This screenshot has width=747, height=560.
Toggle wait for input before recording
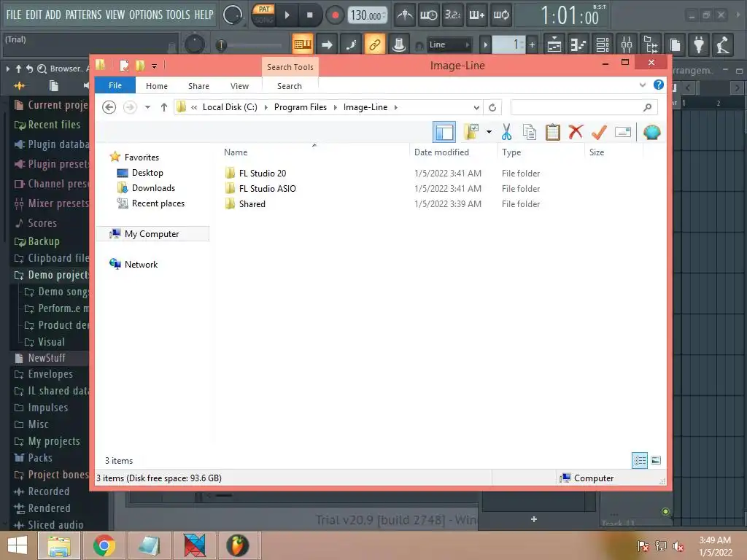click(428, 15)
